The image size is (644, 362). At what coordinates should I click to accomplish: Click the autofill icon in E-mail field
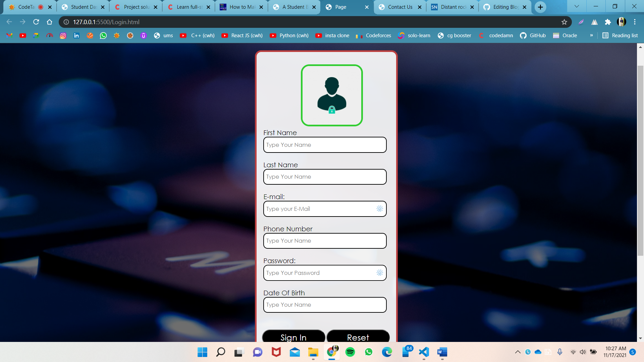point(379,209)
